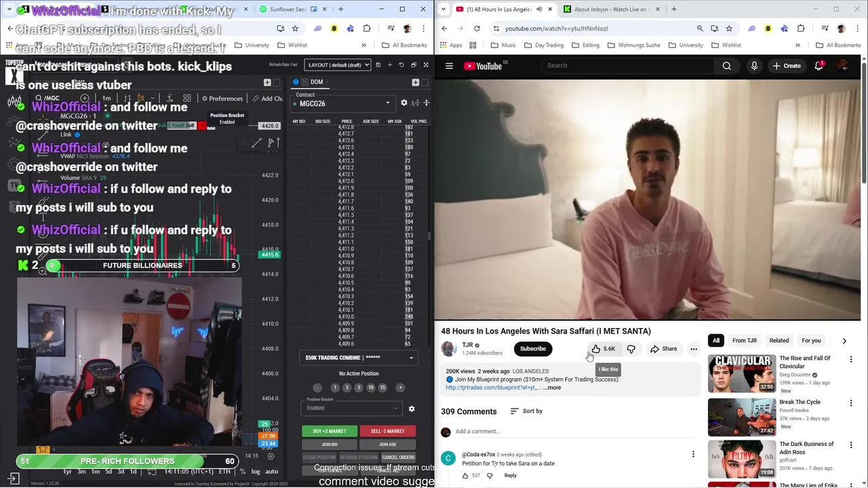Click the Add a comment field

coord(477,431)
